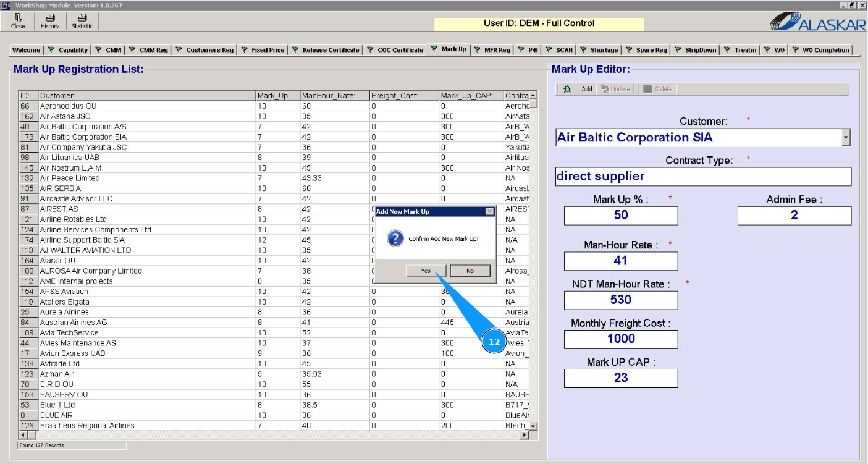Open the CMM Reg tab
The image size is (868, 464).
pos(148,50)
